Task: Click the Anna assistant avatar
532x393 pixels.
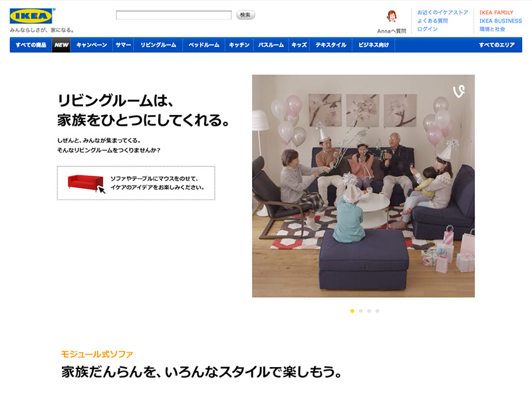Action: (392, 17)
